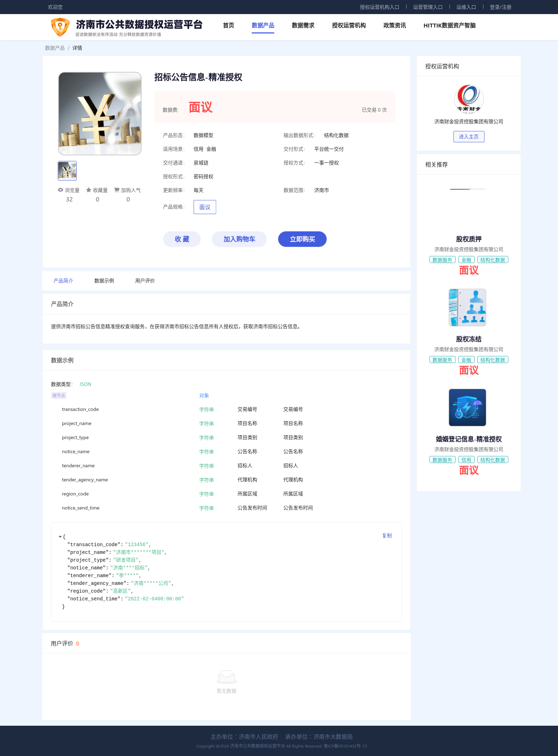
Task: Click the cart icon beside 加购人气
Action: (117, 190)
